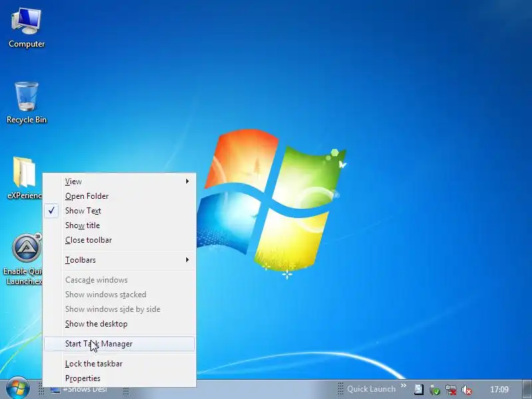Expand the Toolbars submenu
The image size is (532, 399).
click(120, 260)
